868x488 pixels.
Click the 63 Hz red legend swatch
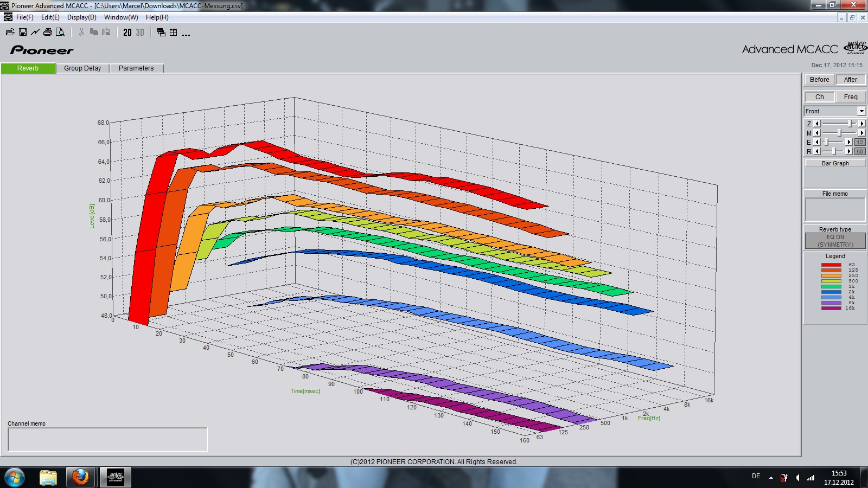pyautogui.click(x=831, y=265)
